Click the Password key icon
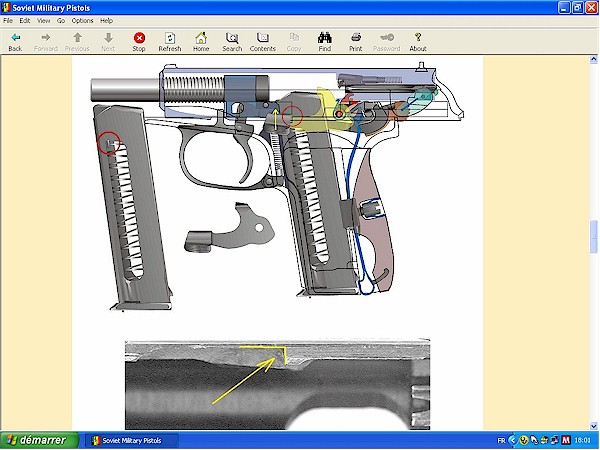 [x=386, y=38]
